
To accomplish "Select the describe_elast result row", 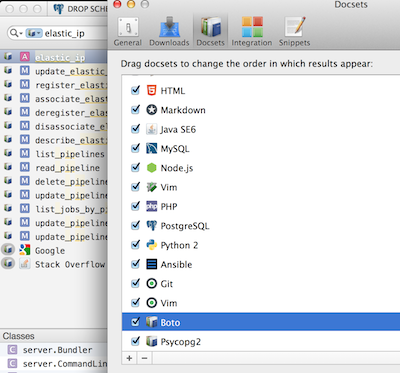I will pyautogui.click(x=53, y=140).
